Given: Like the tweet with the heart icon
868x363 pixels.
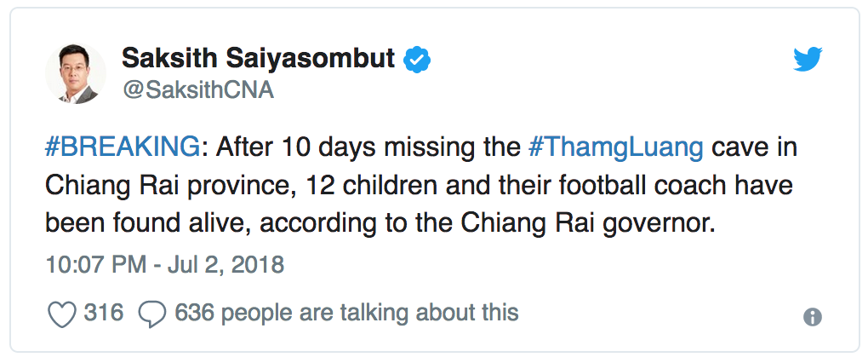Looking at the screenshot, I should pyautogui.click(x=61, y=314).
